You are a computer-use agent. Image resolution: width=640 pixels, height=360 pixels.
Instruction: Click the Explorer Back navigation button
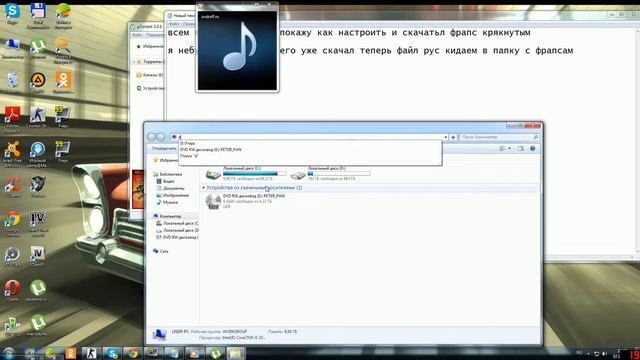[x=152, y=137]
